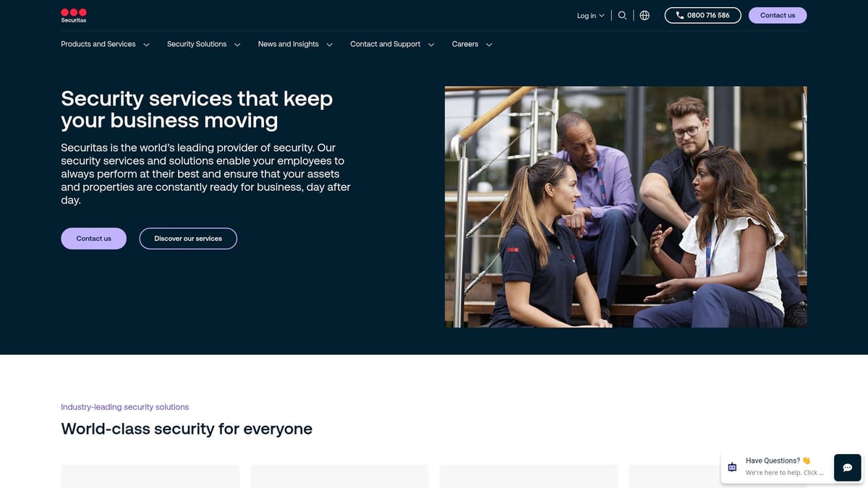Viewport: 868px width, 488px height.
Task: Click the hero team photo
Action: point(626,207)
